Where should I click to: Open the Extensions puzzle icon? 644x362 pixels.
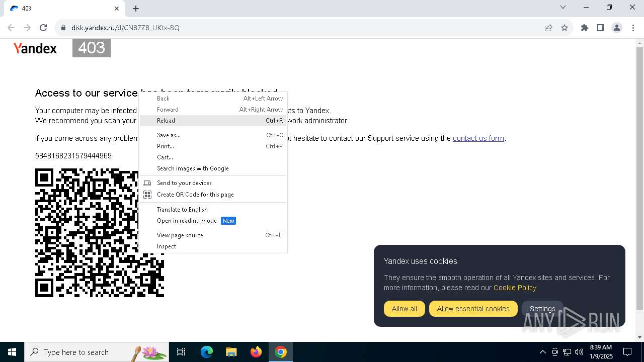pyautogui.click(x=585, y=28)
